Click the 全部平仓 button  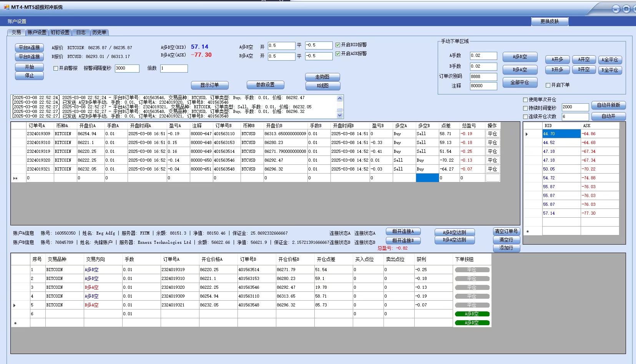point(520,83)
